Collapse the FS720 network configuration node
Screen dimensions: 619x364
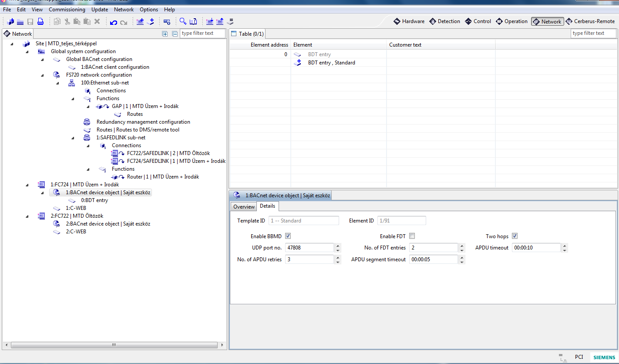[x=43, y=75]
